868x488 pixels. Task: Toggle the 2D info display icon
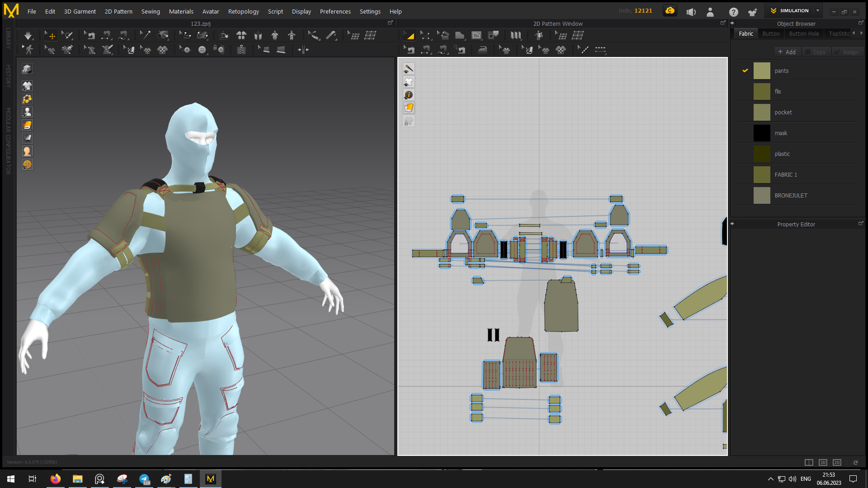pos(409,95)
